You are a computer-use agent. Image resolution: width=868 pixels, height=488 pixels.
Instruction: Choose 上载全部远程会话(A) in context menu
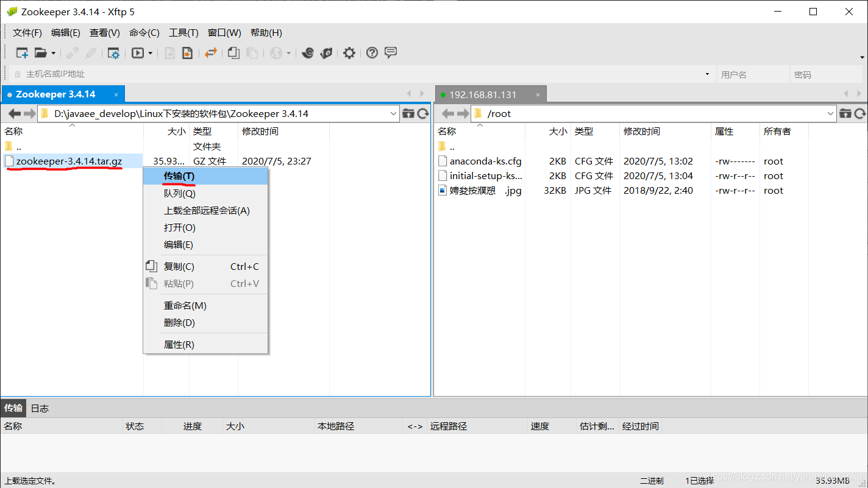coord(205,210)
